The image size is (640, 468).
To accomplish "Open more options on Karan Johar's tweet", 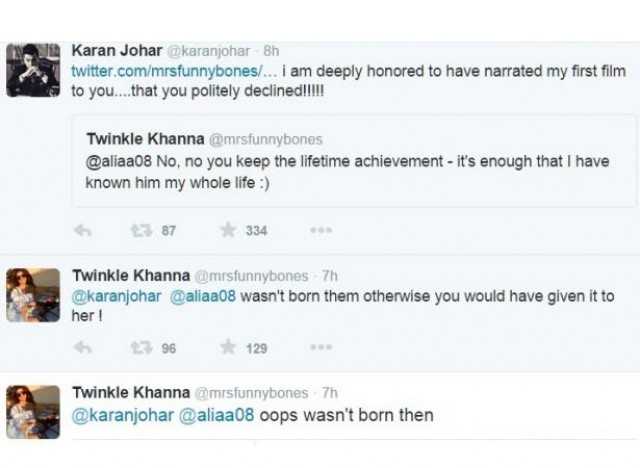I will pos(320,230).
